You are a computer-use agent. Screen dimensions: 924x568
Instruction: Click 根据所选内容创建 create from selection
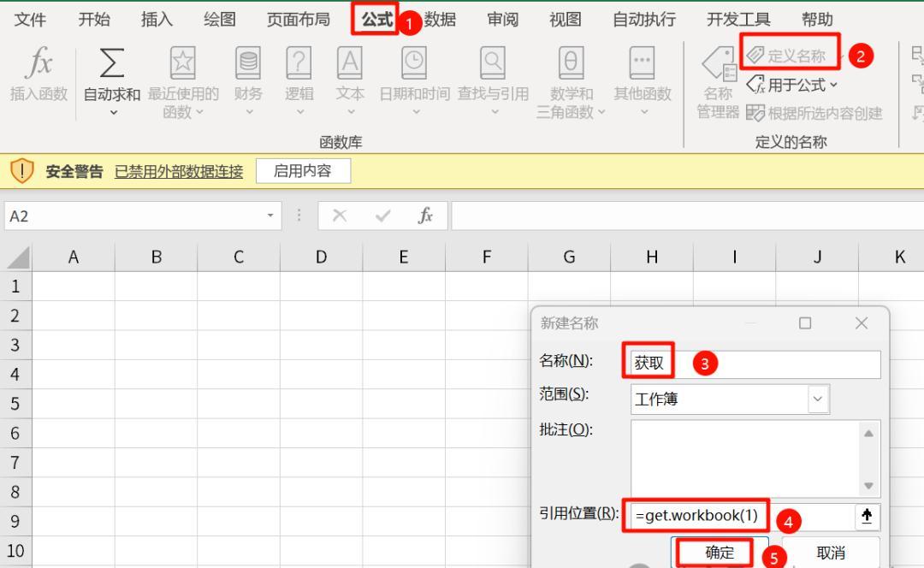814,113
